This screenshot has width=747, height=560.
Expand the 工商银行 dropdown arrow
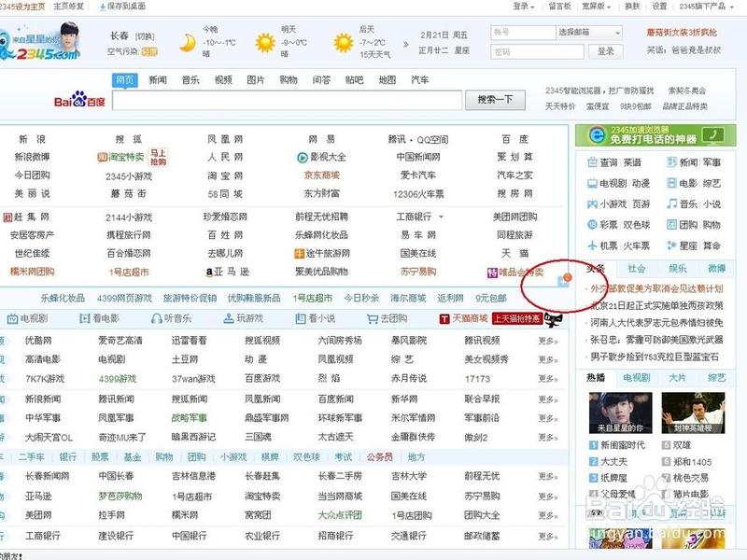(441, 217)
